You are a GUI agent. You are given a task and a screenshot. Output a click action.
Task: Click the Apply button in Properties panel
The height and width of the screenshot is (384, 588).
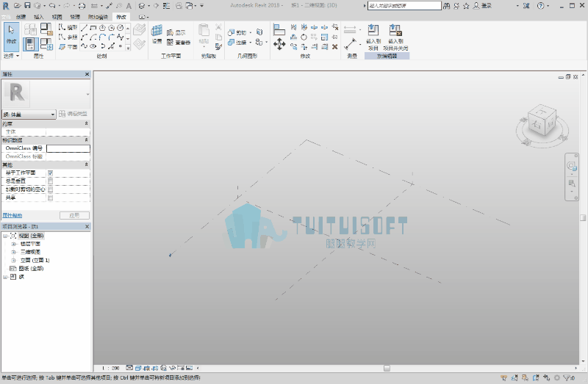tap(74, 215)
